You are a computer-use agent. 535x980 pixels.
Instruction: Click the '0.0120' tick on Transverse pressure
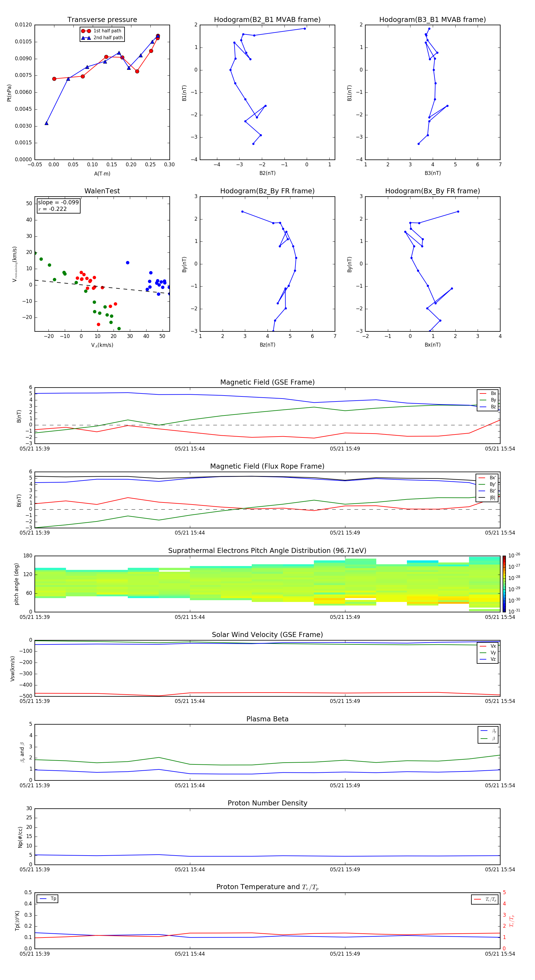23,25
